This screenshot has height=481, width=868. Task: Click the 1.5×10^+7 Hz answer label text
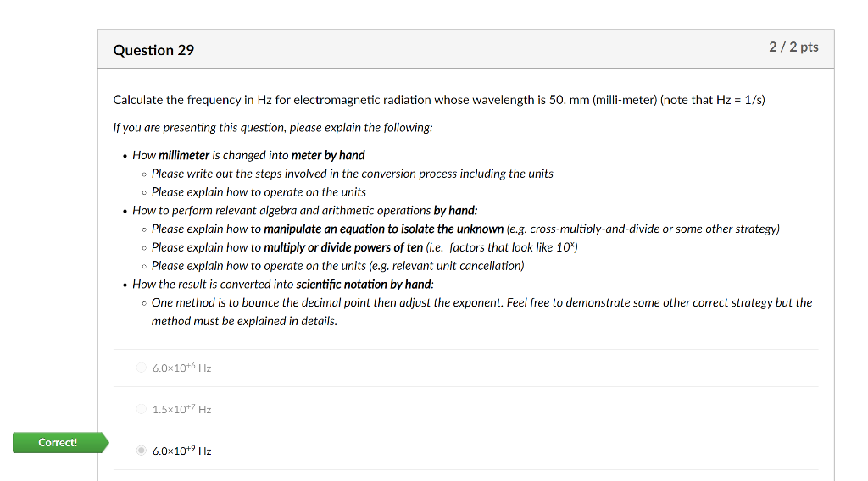pyautogui.click(x=181, y=410)
